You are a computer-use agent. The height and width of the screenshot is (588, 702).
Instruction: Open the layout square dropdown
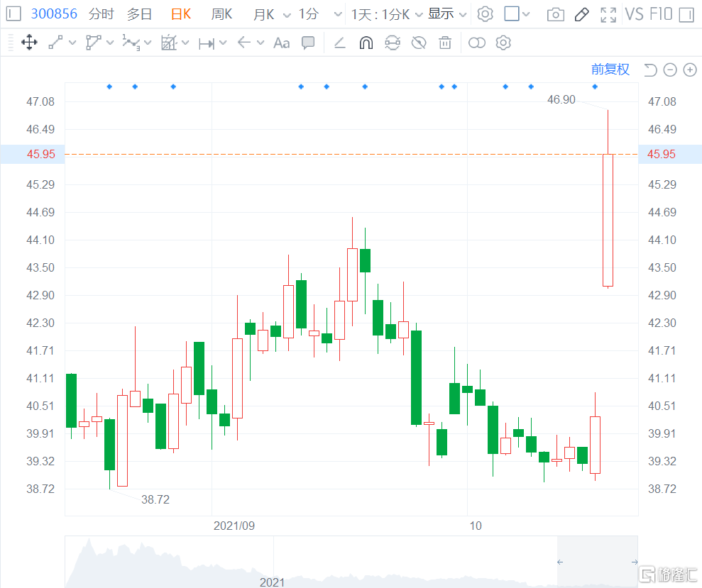pos(517,14)
